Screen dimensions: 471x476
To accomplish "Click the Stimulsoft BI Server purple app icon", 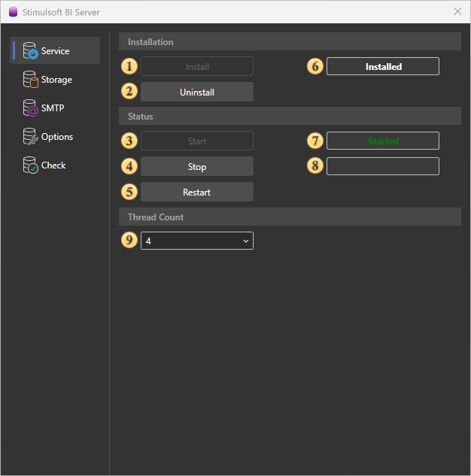I will tap(13, 12).
